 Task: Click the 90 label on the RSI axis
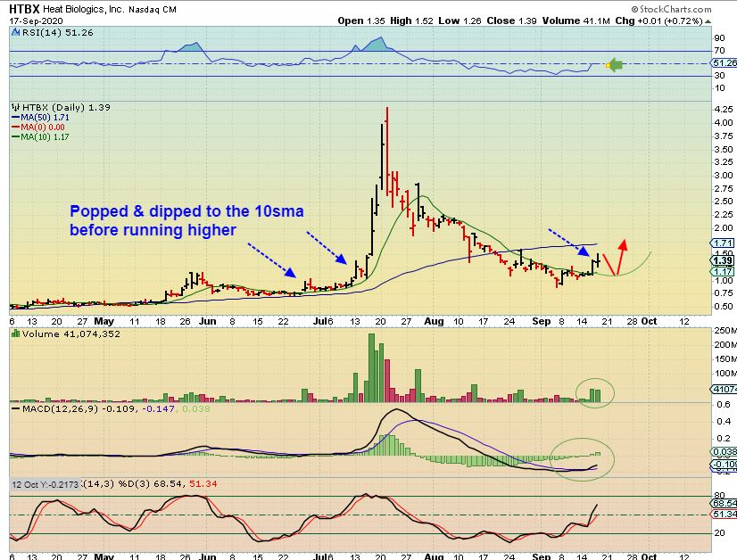(x=719, y=38)
